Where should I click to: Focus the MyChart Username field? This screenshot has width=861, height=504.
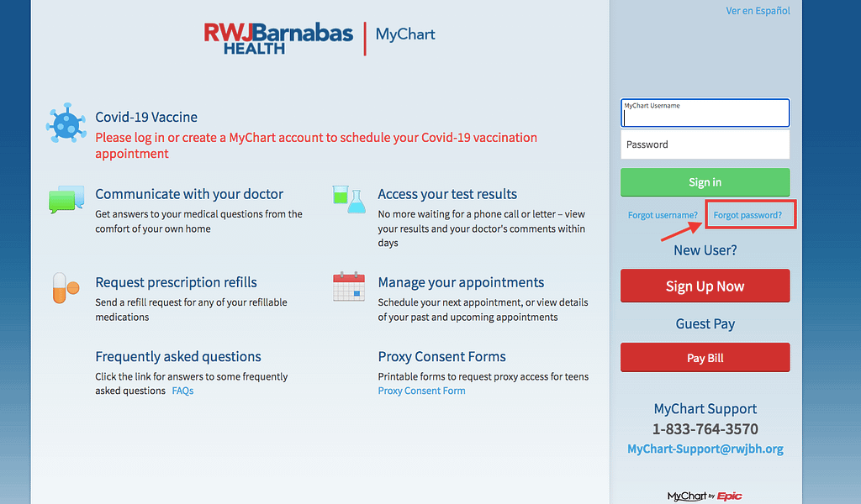705,113
